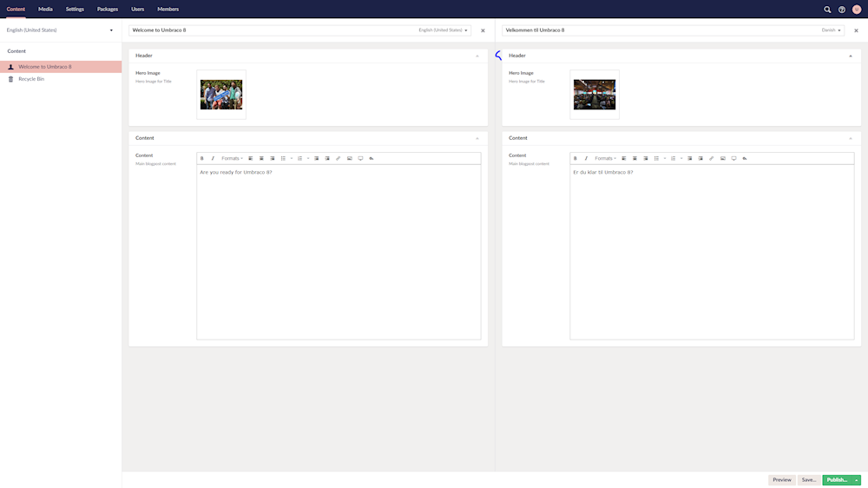
Task: Open Formats dropdown in English editor
Action: pos(232,158)
